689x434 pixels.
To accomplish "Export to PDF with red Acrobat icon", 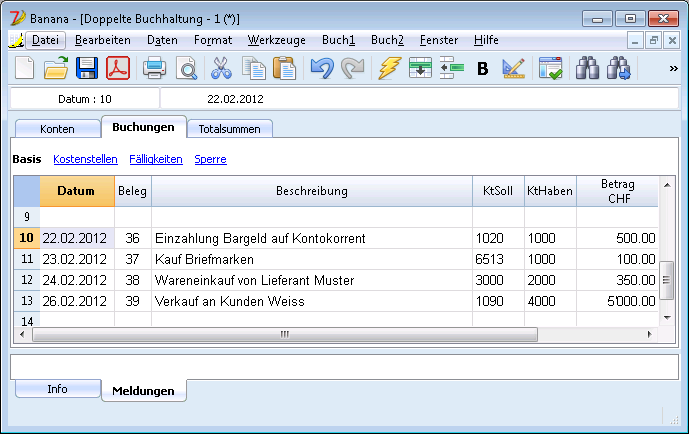I will [x=118, y=68].
